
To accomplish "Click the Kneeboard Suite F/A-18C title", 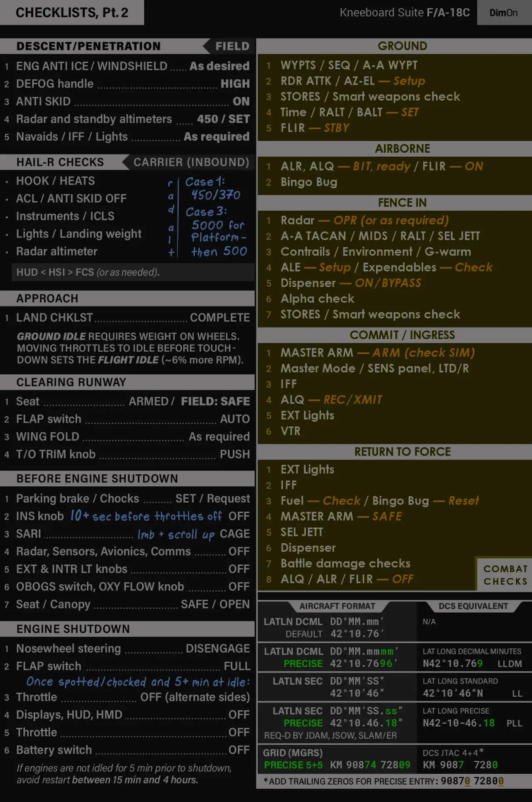I will click(x=404, y=13).
